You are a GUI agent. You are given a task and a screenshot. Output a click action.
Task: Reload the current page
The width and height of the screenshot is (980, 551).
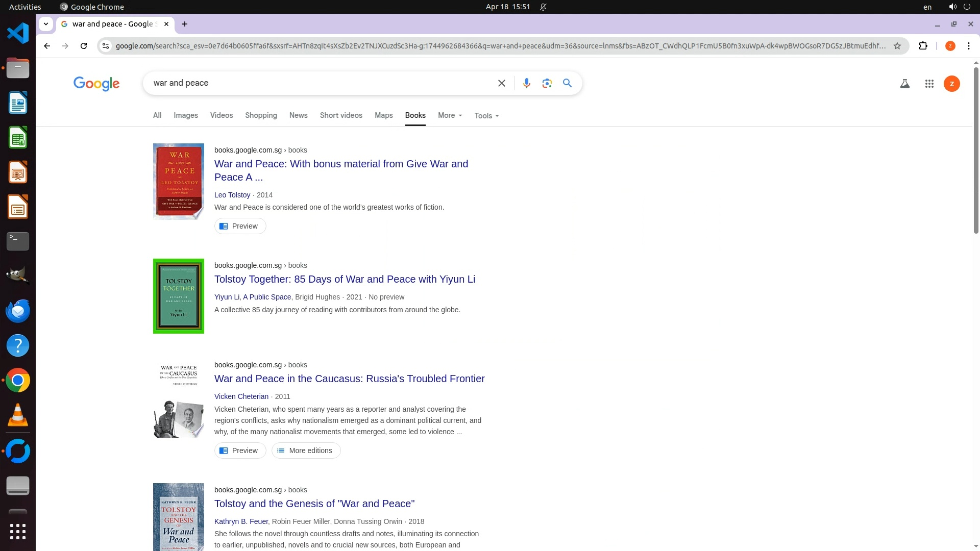(84, 46)
